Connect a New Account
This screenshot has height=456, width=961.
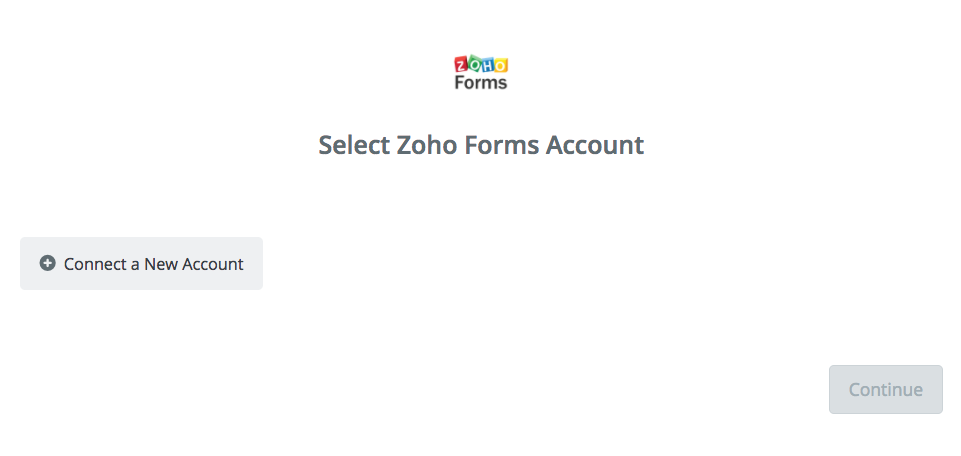[142, 264]
